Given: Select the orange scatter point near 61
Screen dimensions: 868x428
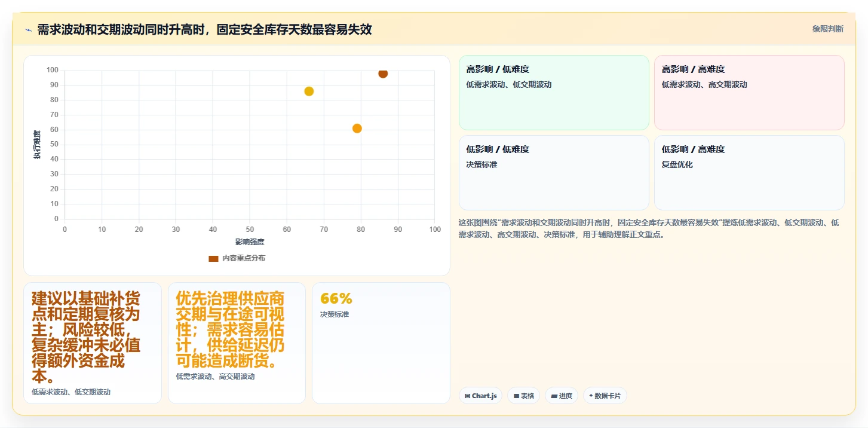Looking at the screenshot, I should [357, 129].
